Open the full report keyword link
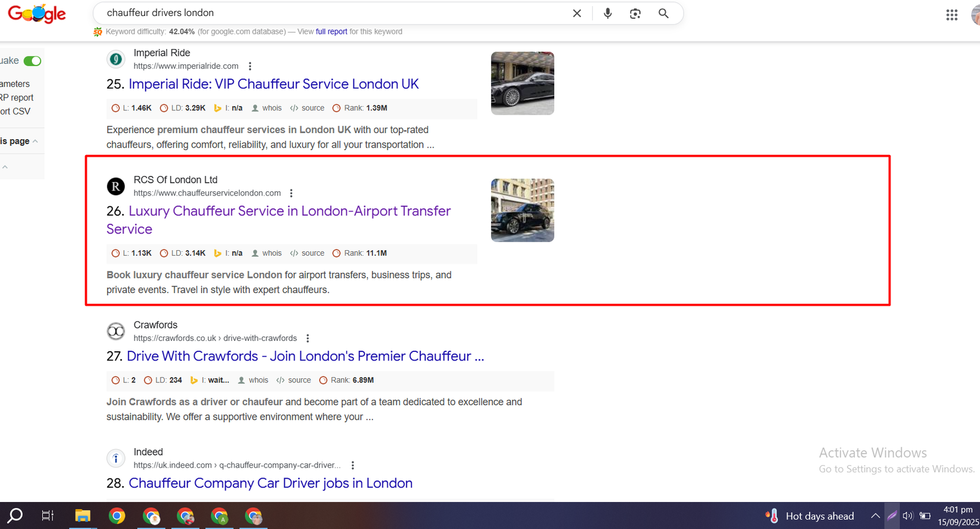 tap(331, 32)
